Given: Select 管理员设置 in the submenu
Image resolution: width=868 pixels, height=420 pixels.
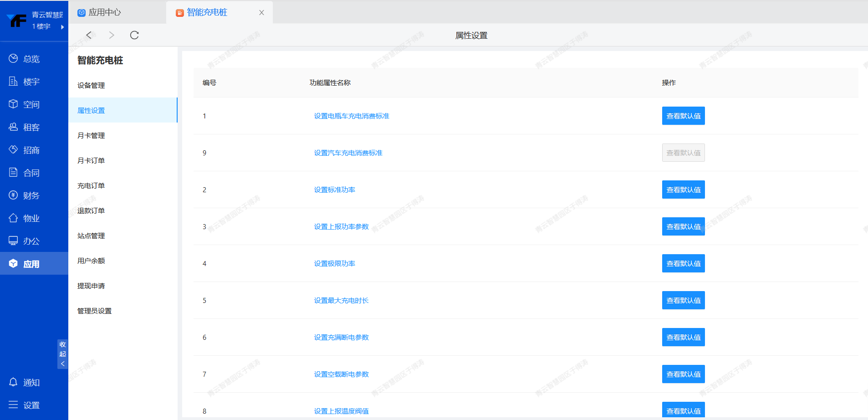Looking at the screenshot, I should [94, 311].
